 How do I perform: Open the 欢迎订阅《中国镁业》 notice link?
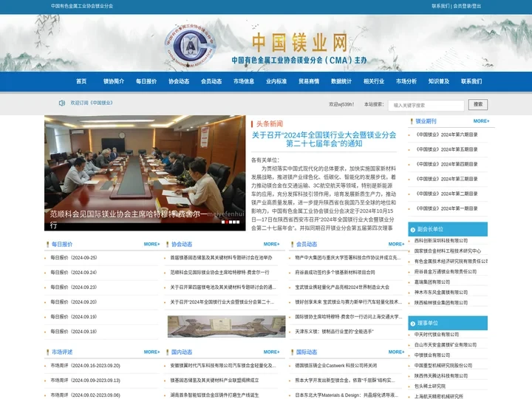coord(92,103)
